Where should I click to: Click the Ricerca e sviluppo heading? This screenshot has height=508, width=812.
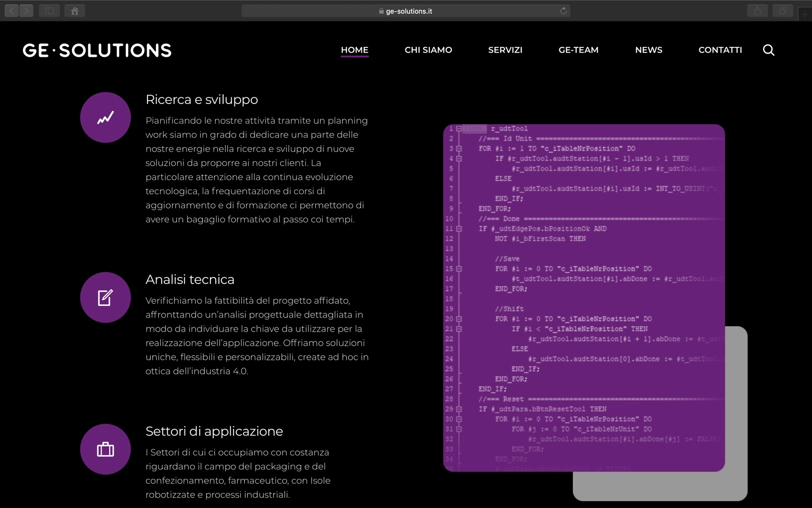(x=202, y=99)
